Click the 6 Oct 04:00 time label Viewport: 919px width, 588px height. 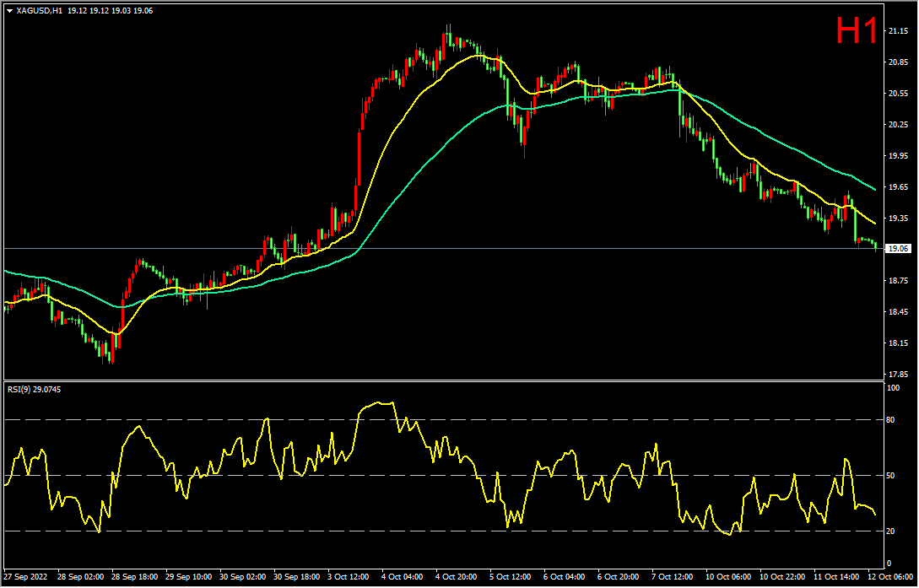click(x=565, y=577)
